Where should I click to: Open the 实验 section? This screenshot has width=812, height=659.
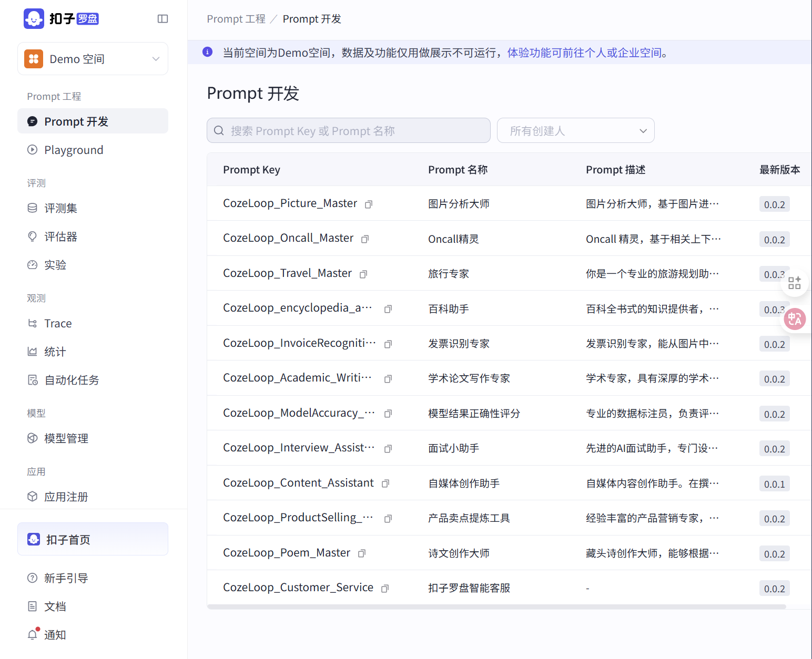(x=55, y=265)
